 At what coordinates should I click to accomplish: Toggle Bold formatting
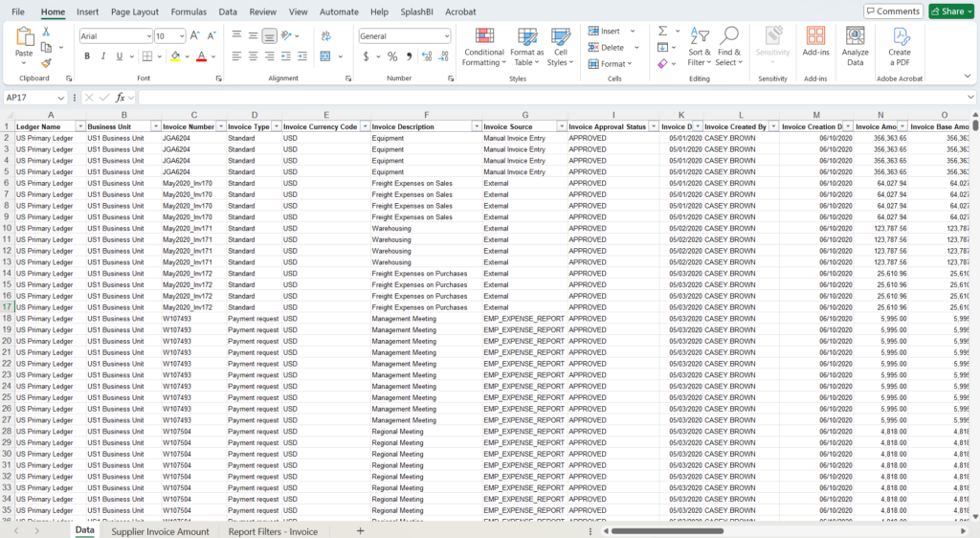pos(87,56)
